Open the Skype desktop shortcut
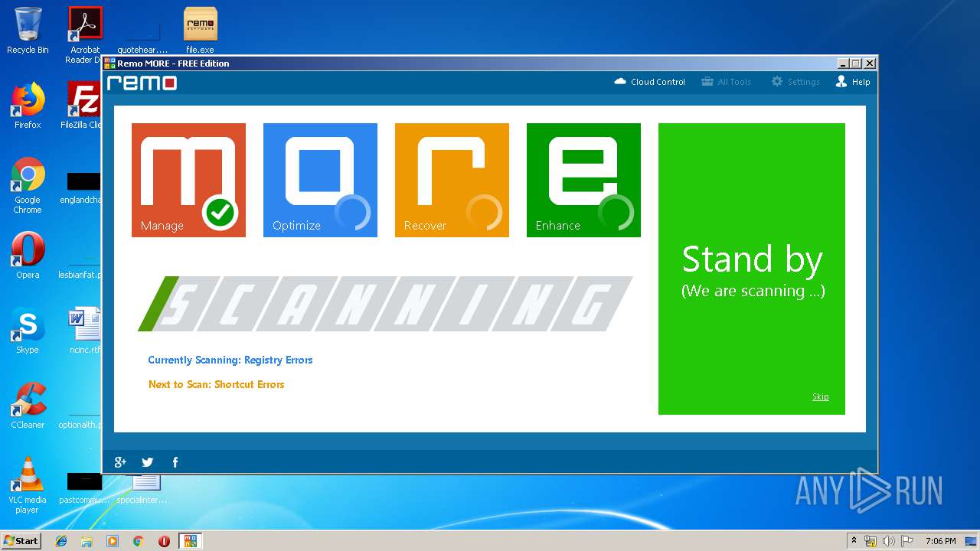 pyautogui.click(x=28, y=331)
